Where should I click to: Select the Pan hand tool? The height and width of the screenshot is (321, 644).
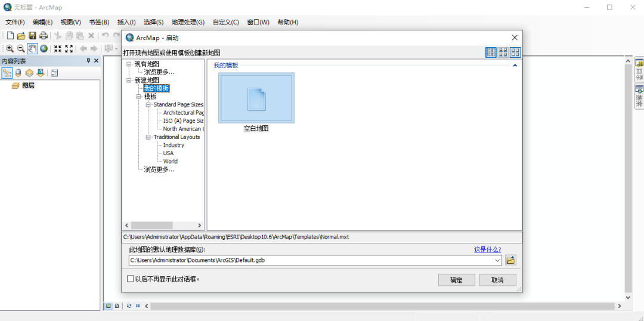coord(32,48)
